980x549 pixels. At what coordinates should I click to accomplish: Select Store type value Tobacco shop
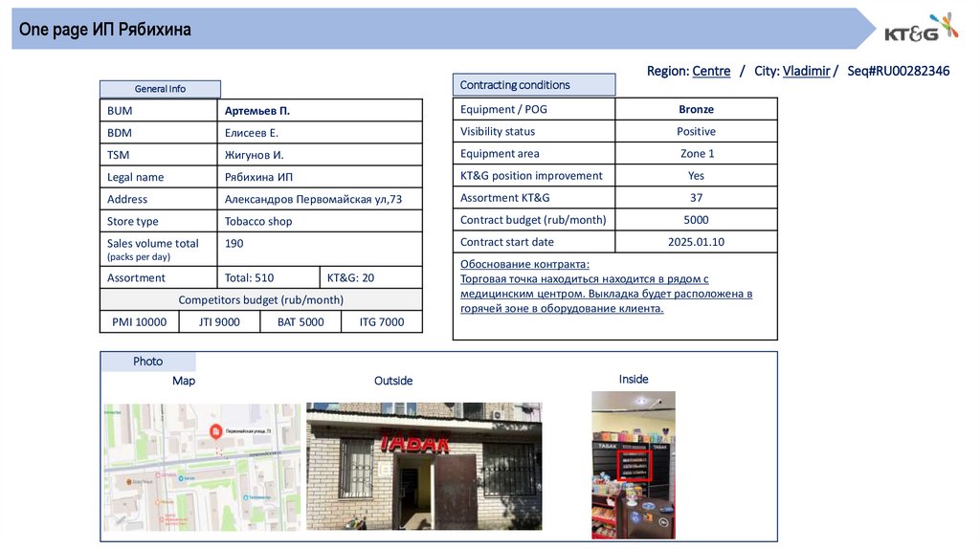tap(258, 221)
